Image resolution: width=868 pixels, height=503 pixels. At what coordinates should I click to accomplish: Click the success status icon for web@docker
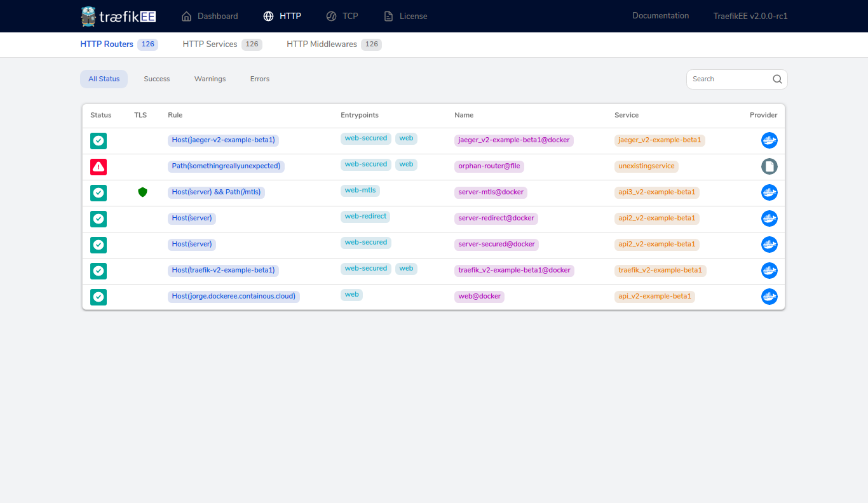click(x=98, y=297)
